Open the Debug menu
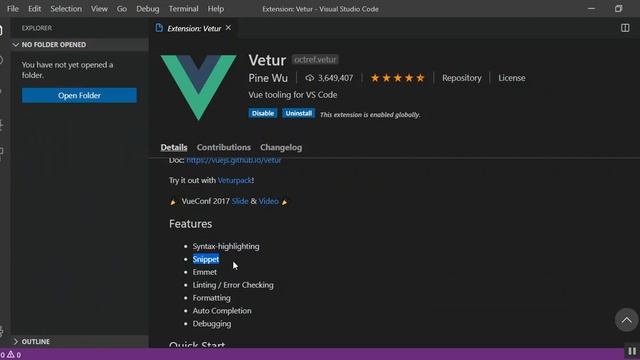The height and width of the screenshot is (360, 640). [x=147, y=9]
